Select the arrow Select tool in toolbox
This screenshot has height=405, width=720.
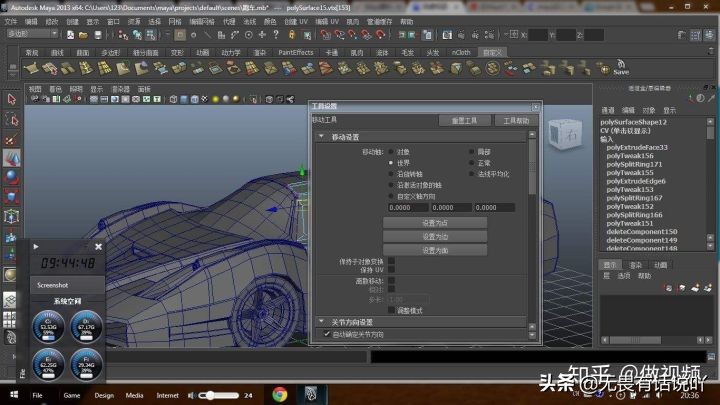[12, 99]
